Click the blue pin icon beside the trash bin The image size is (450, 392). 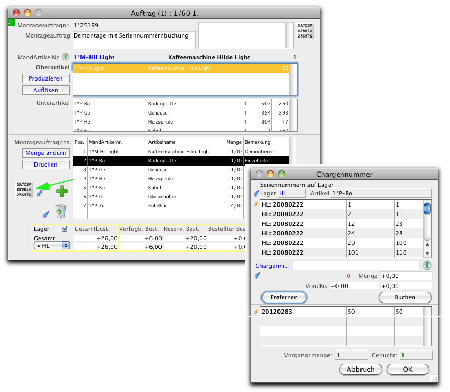46,214
